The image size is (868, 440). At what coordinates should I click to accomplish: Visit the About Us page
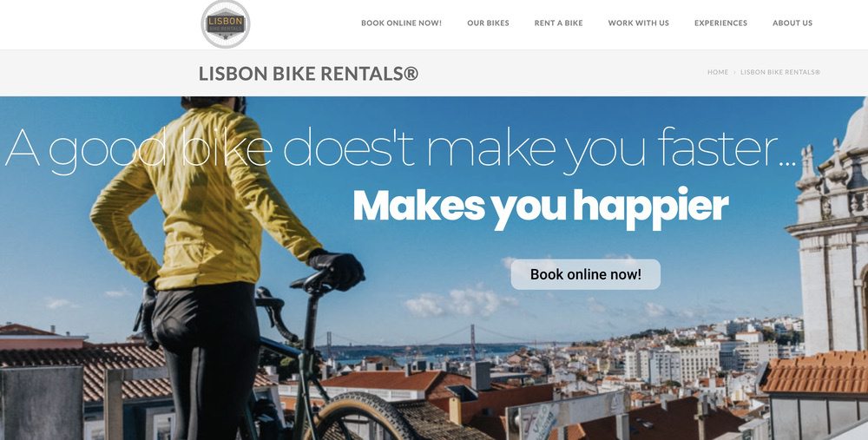792,23
